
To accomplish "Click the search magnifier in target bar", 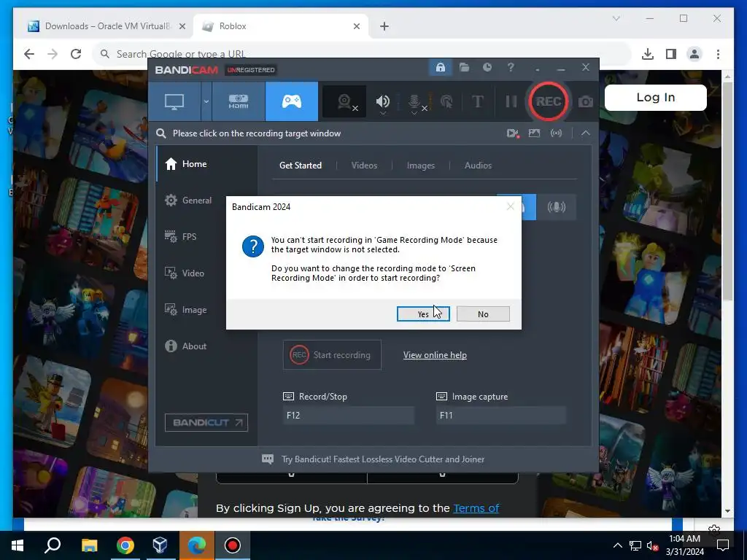I will pos(161,133).
